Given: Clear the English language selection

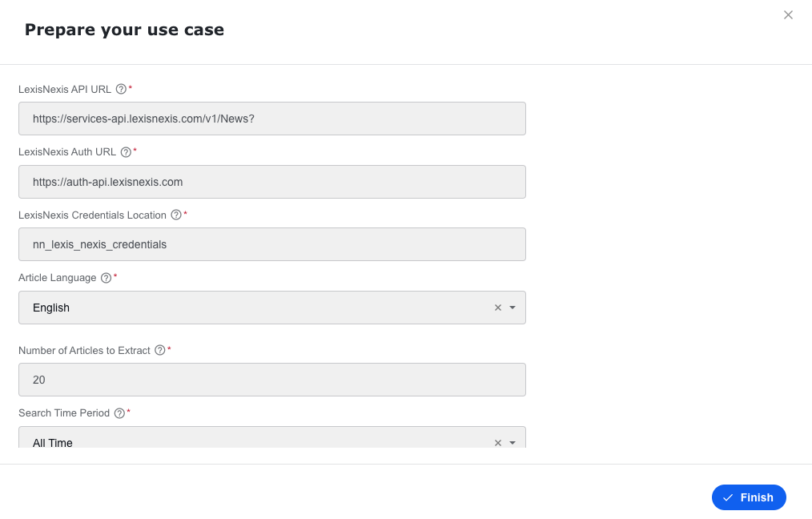Looking at the screenshot, I should point(497,308).
